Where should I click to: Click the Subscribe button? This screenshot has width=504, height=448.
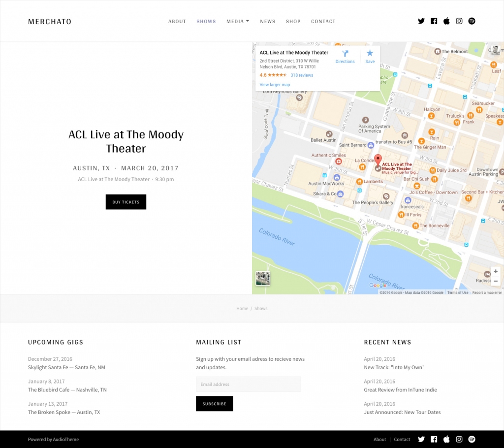pyautogui.click(x=215, y=404)
